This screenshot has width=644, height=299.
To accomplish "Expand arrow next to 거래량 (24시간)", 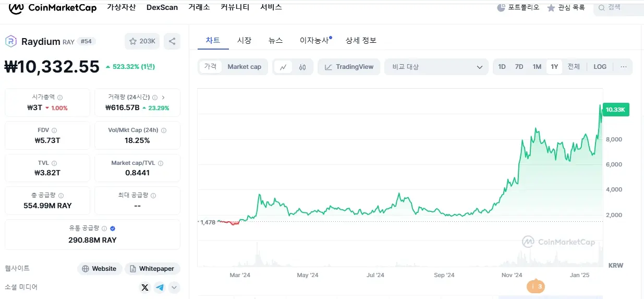I will point(163,98).
